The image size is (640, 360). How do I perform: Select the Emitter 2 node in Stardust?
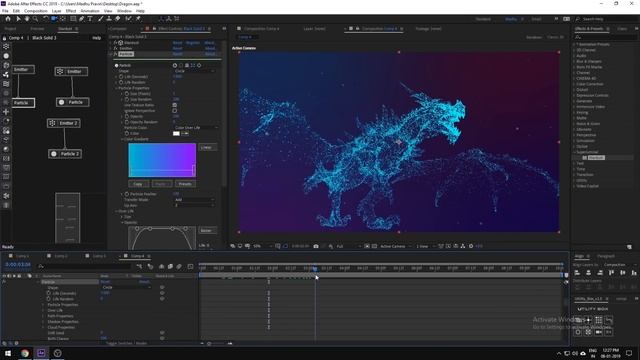click(x=64, y=123)
